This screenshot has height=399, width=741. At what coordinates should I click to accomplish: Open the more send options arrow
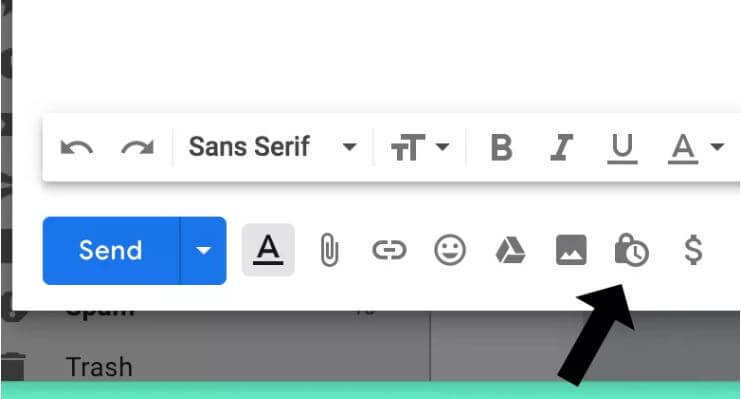(203, 251)
